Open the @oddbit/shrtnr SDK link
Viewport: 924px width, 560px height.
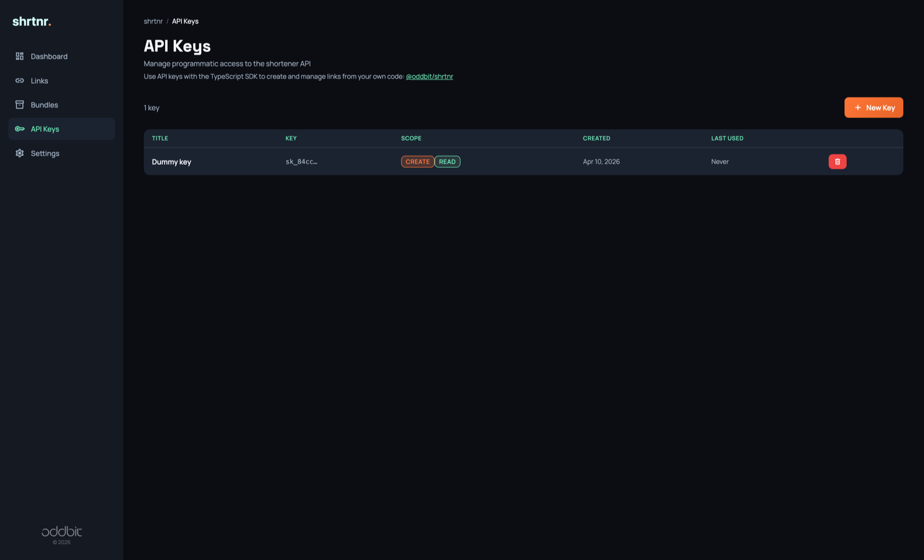pos(430,76)
